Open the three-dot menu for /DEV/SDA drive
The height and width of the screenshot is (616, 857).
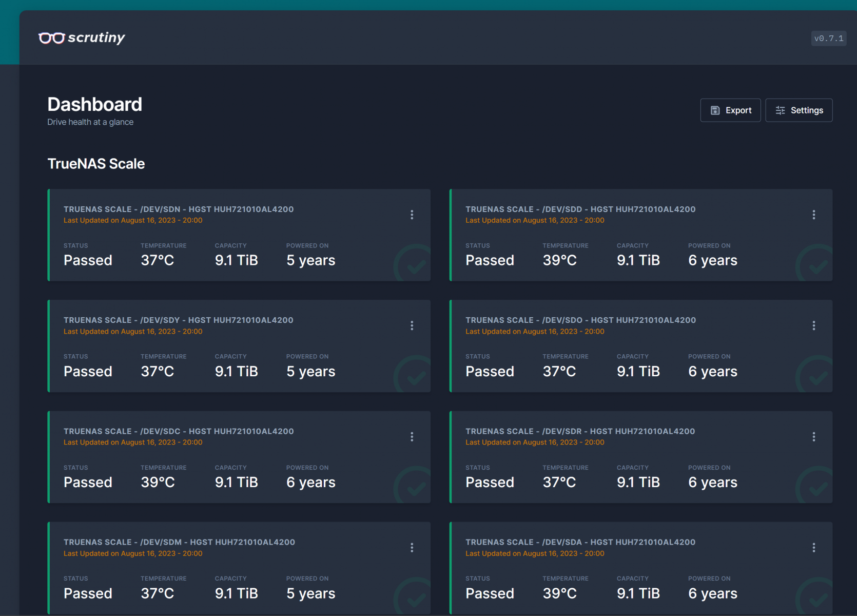pyautogui.click(x=813, y=548)
